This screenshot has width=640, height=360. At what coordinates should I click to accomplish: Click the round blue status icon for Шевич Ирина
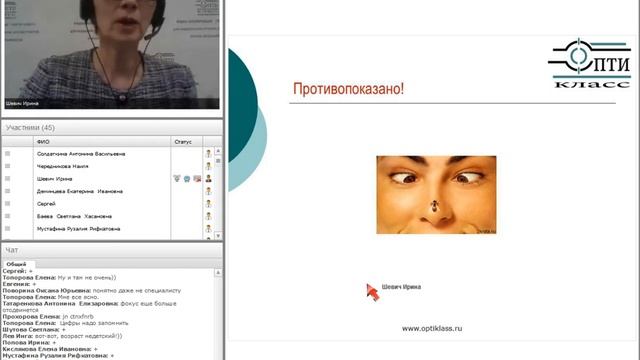pyautogui.click(x=187, y=179)
